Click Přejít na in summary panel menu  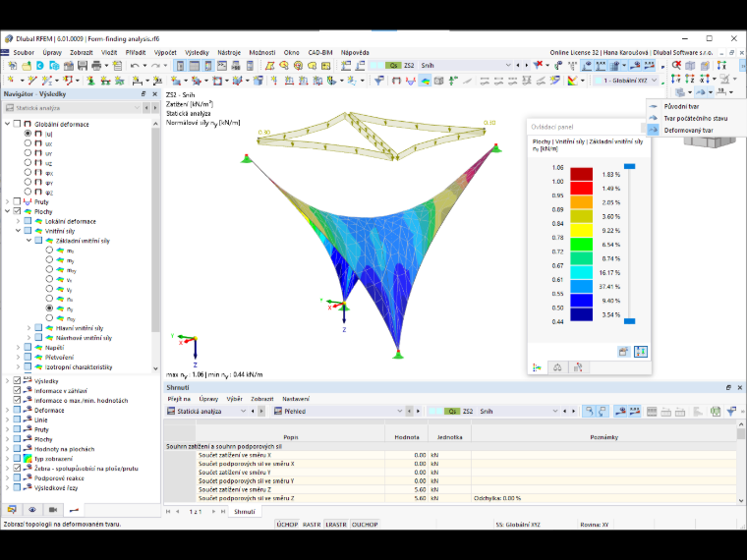(179, 399)
